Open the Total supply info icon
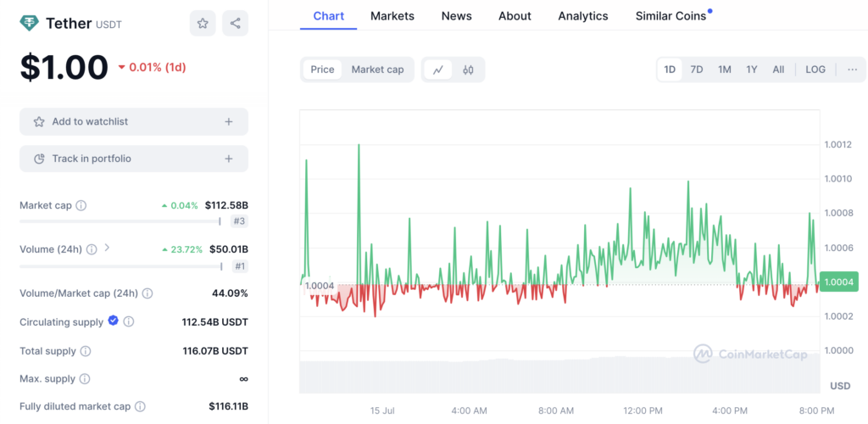This screenshot has height=424, width=868. click(x=86, y=351)
